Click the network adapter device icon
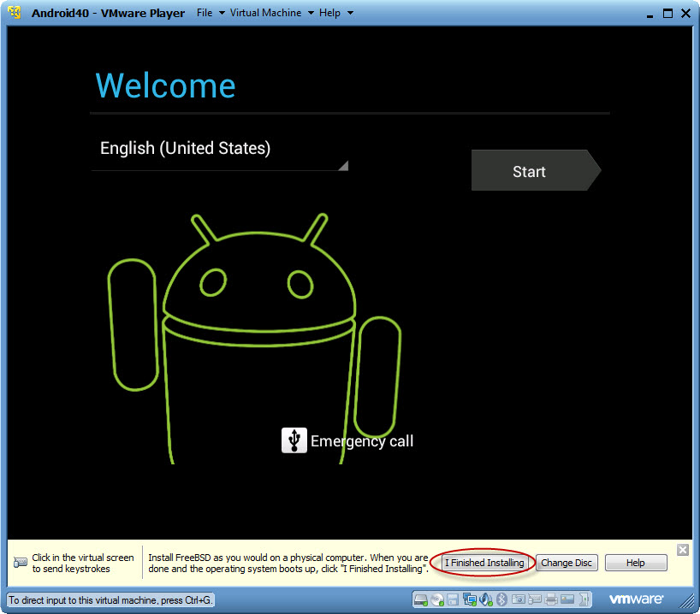Screen dimensions: 700x614 click(469, 599)
